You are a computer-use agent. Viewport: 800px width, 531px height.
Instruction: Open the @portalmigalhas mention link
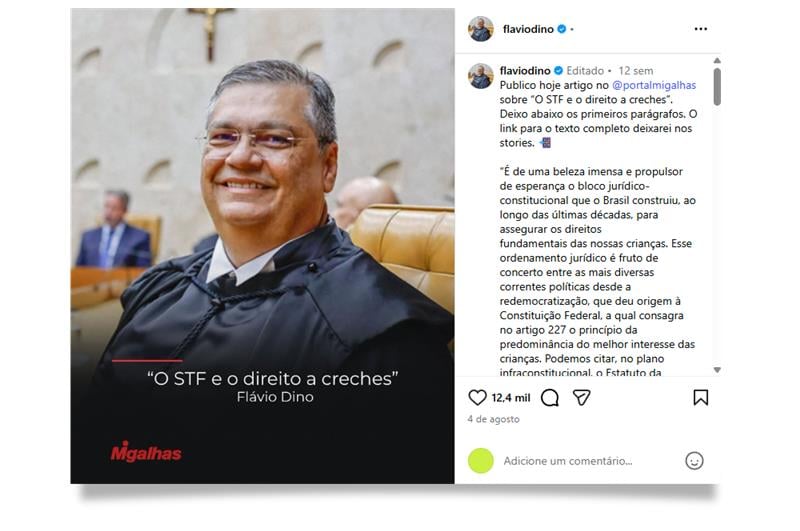(654, 85)
